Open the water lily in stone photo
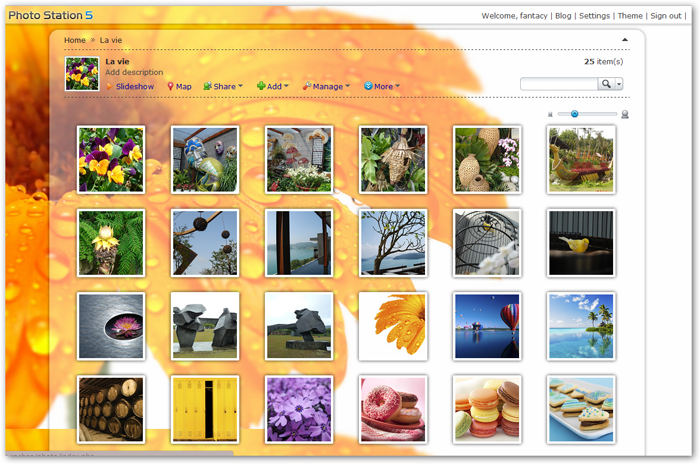The width and height of the screenshot is (700, 464). pyautogui.click(x=111, y=326)
